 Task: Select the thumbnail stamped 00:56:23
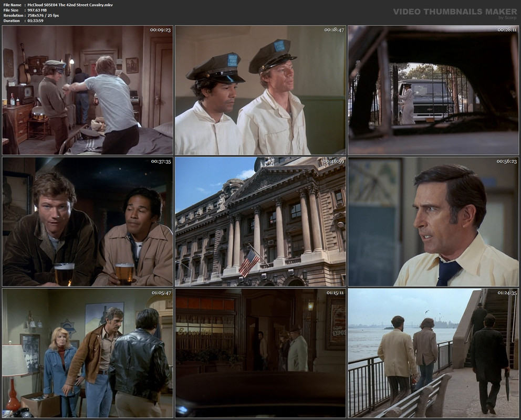click(433, 222)
